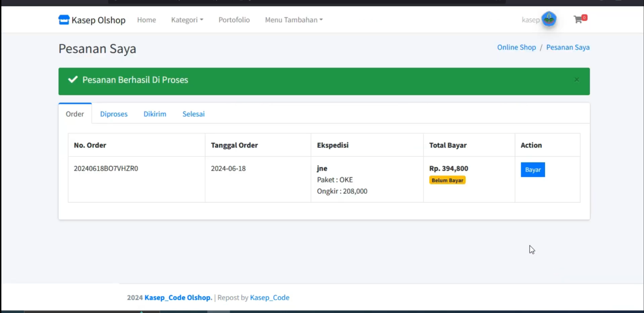Click the Paket : OKE text
644x313 pixels.
335,180
